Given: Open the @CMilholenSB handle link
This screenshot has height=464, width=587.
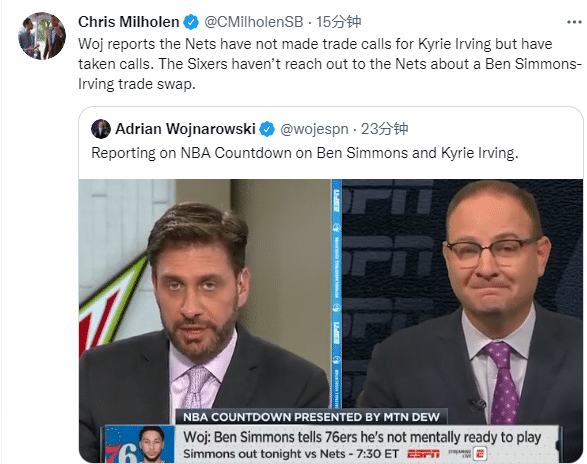Looking at the screenshot, I should [x=253, y=22].
